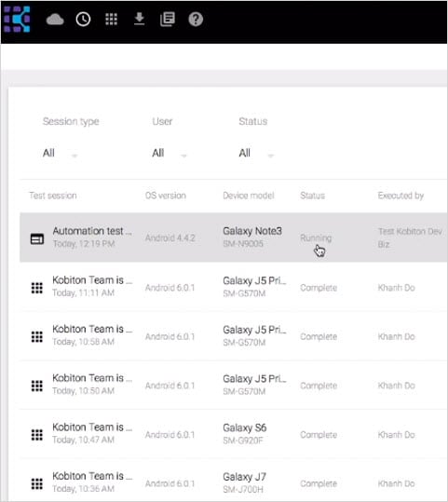The width and height of the screenshot is (448, 502).
Task: Open the Automation test session link
Action: click(92, 231)
